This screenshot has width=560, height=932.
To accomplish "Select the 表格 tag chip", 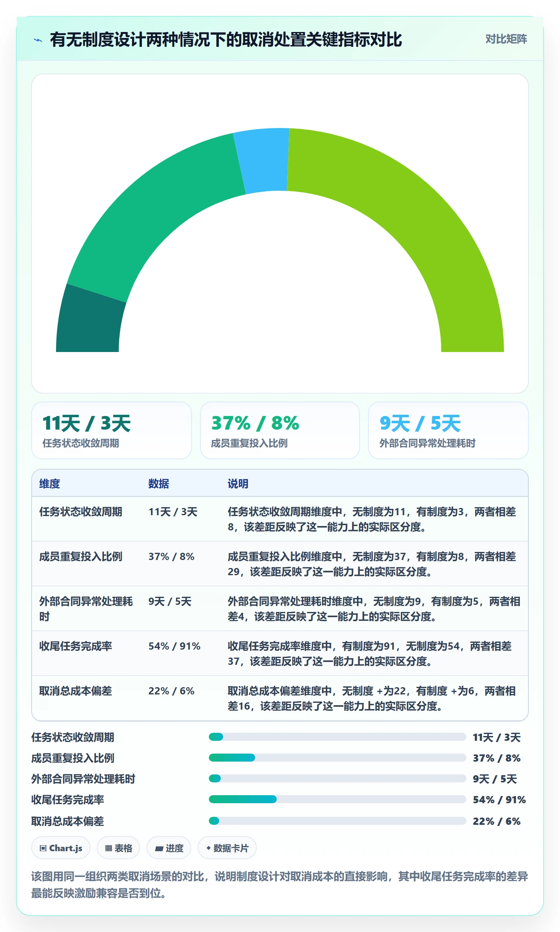I will 118,848.
